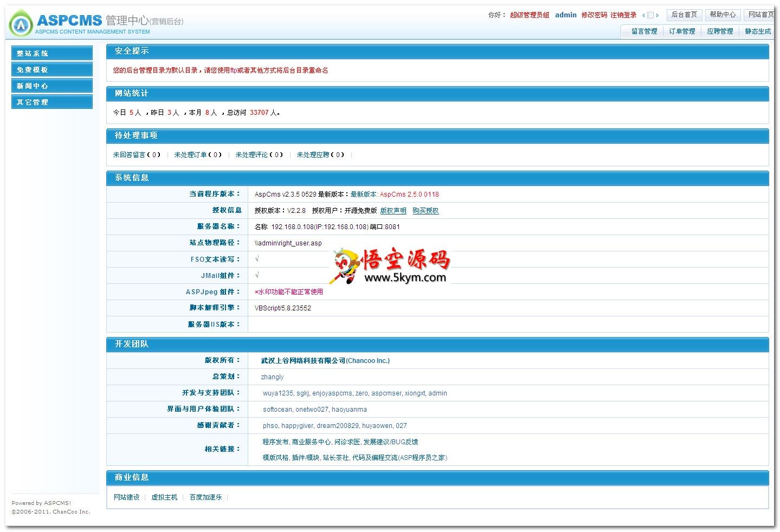This screenshot has width=780, height=532.
Task: Expand the 免费模板 sidebar section
Action: click(52, 69)
